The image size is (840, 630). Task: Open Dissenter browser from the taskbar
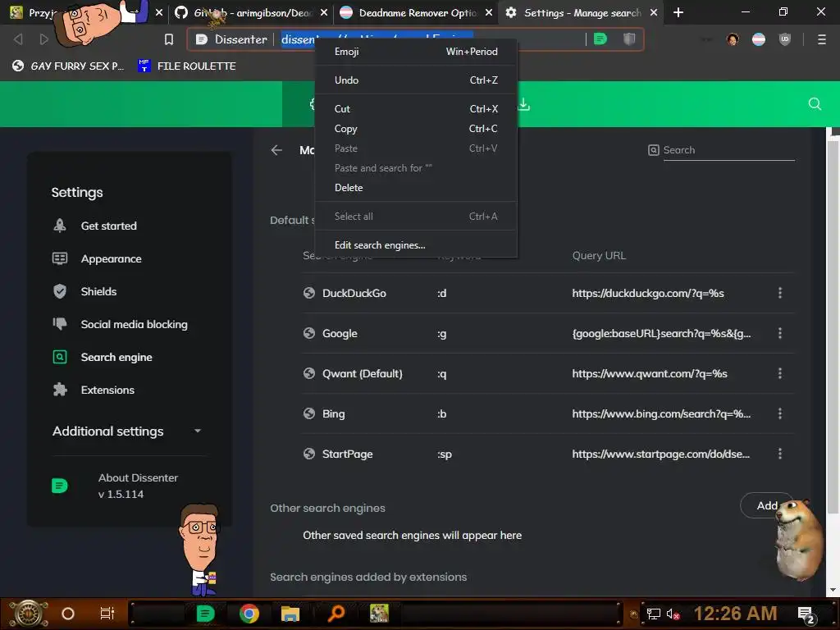(x=205, y=614)
